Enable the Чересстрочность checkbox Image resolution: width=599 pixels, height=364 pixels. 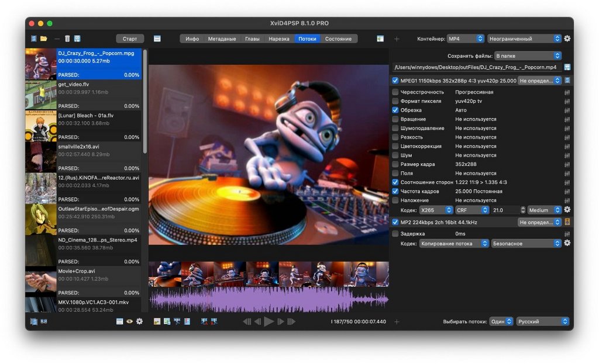pyautogui.click(x=395, y=92)
